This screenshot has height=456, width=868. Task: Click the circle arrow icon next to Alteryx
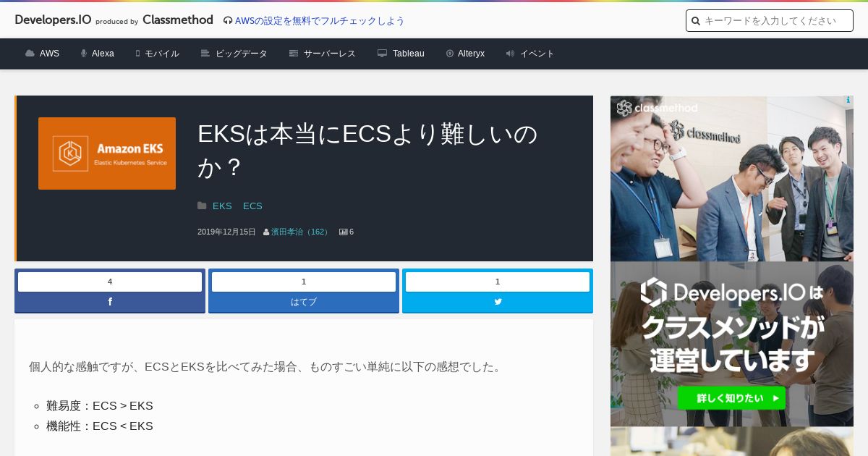pos(450,54)
